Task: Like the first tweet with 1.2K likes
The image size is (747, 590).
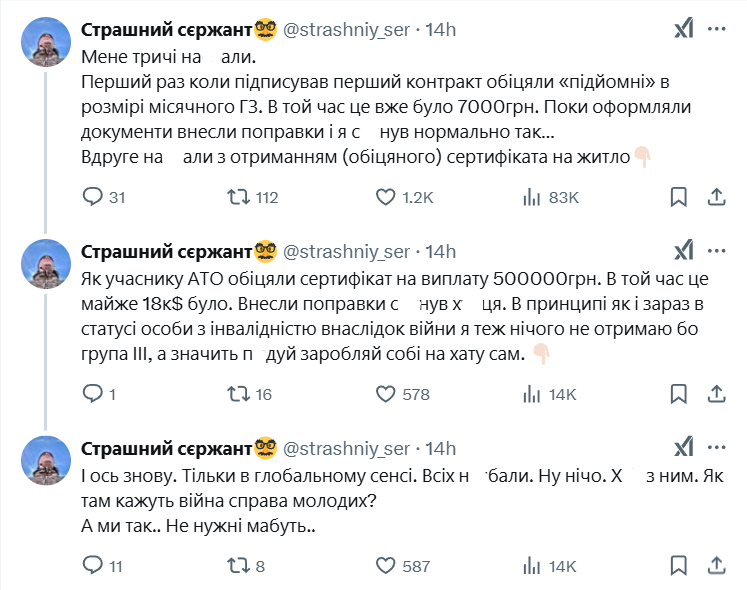Action: (386, 197)
